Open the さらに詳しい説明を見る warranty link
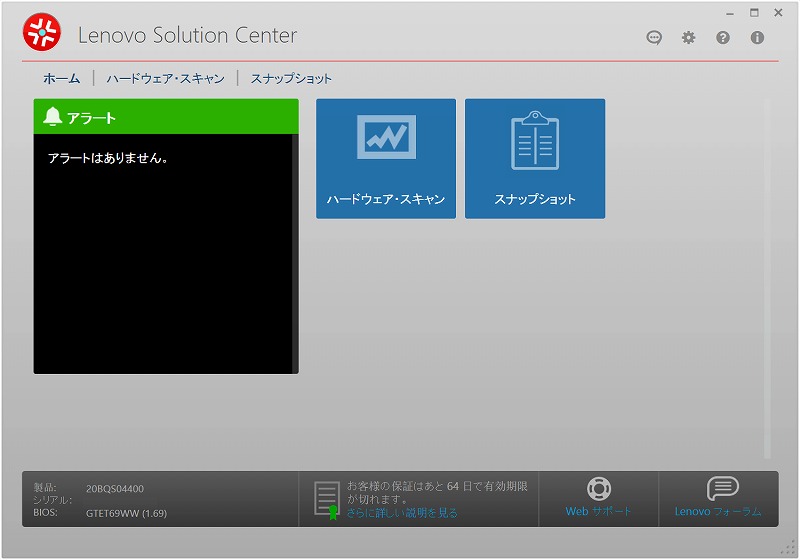The height and width of the screenshot is (560, 800). click(402, 513)
